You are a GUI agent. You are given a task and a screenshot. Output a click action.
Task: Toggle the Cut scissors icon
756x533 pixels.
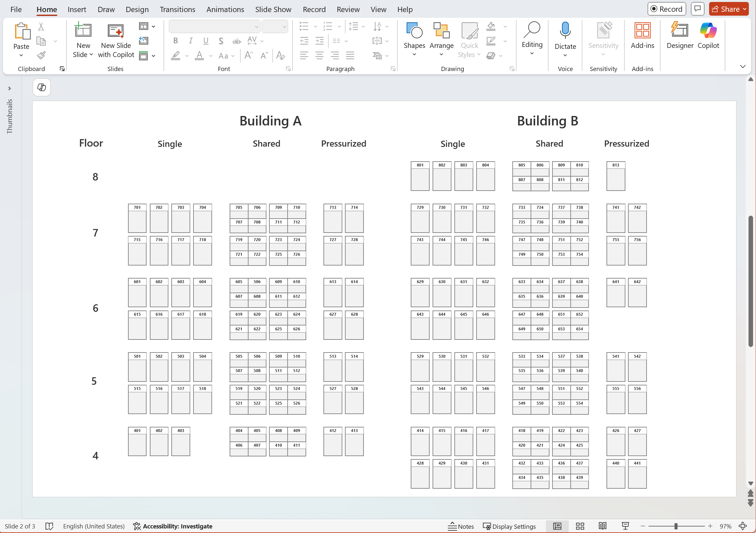click(x=41, y=26)
